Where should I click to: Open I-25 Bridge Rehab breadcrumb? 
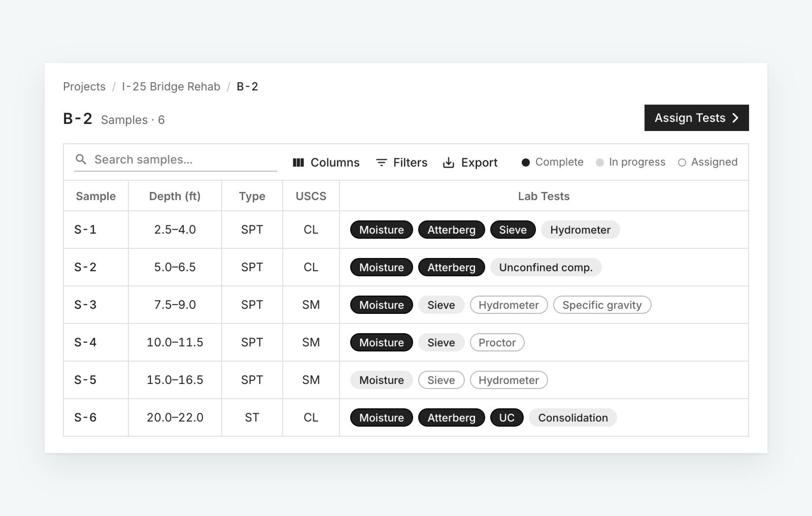[x=171, y=86]
